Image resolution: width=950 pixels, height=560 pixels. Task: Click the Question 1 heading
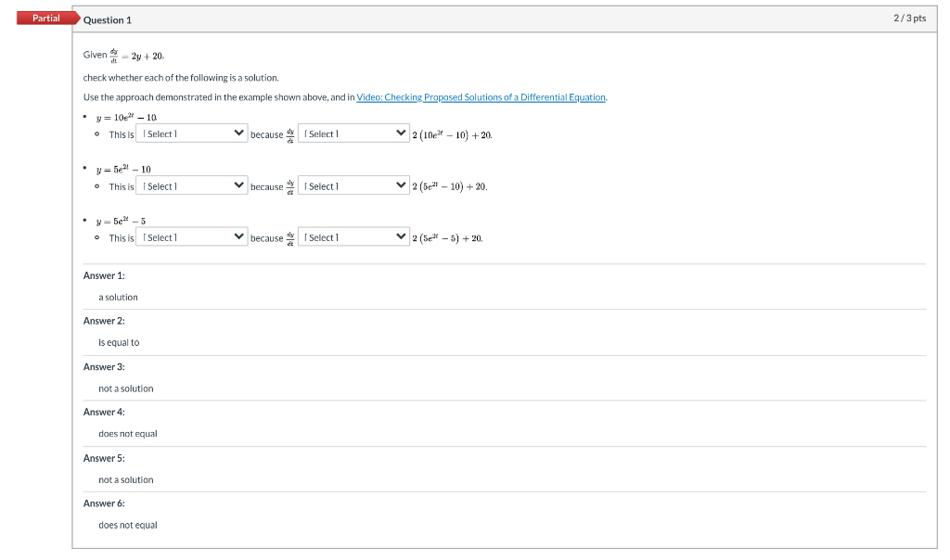tap(108, 20)
